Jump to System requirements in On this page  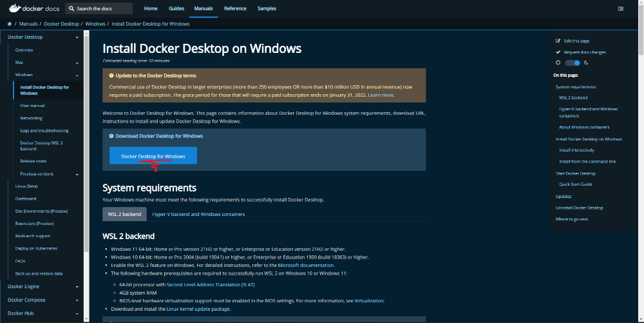[x=575, y=87]
